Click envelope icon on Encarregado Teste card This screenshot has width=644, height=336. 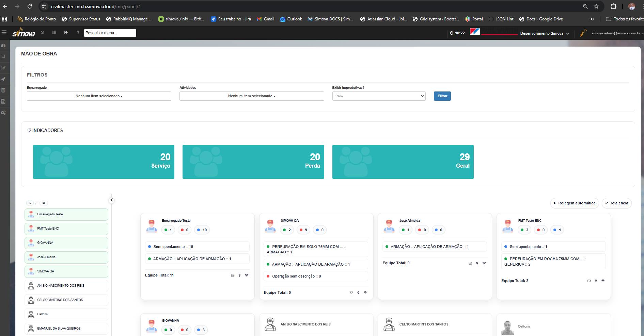point(233,275)
